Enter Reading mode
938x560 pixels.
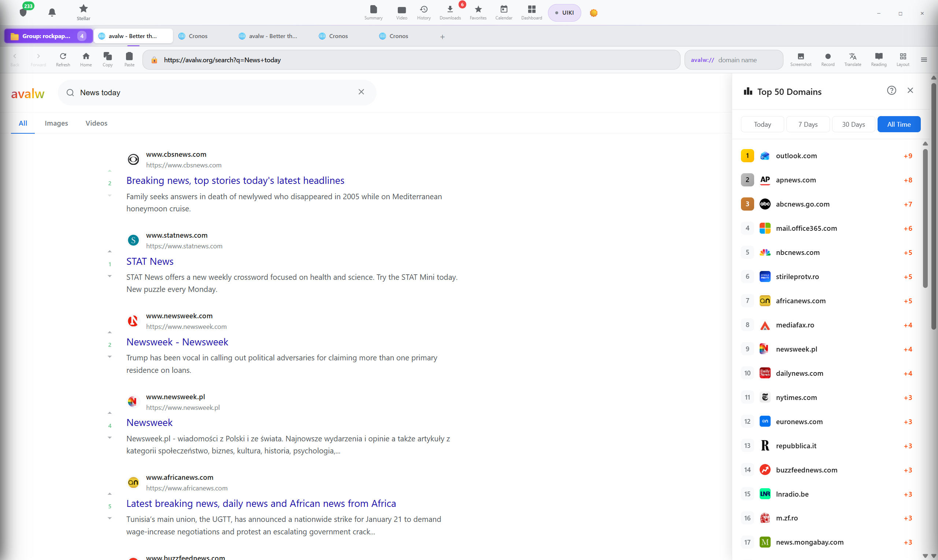coord(878,59)
